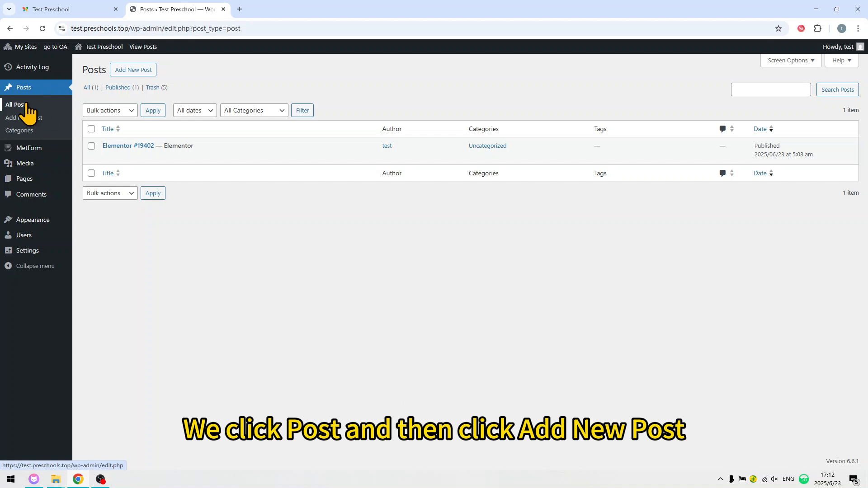The height and width of the screenshot is (488, 868).
Task: Check the Elementor #19402 post checkbox
Action: 91,146
